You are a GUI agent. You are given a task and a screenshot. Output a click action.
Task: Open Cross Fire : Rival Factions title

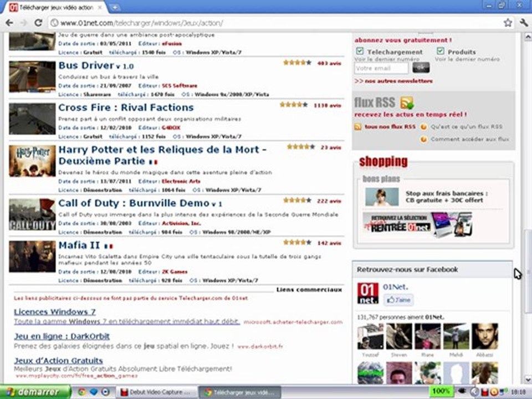click(x=126, y=108)
